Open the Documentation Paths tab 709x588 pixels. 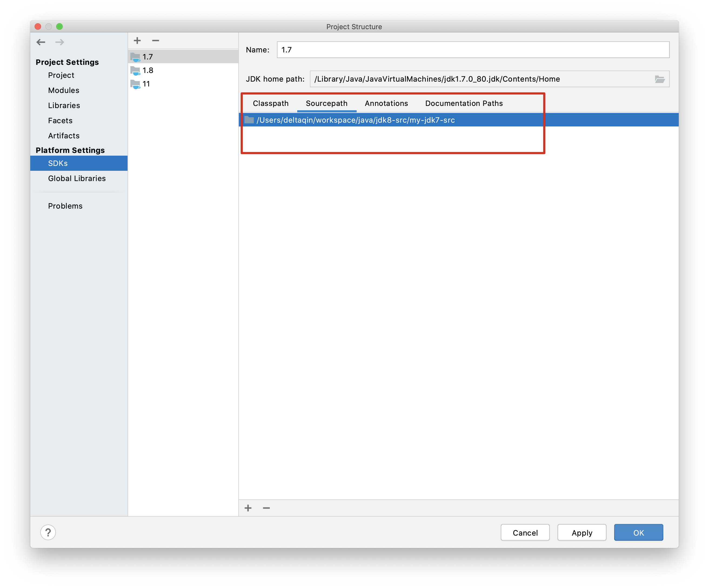464,103
